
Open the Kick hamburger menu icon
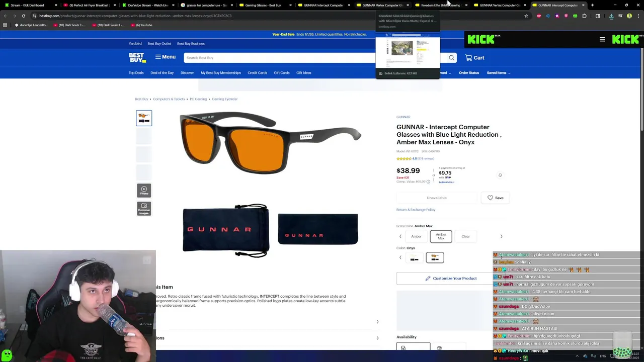pyautogui.click(x=602, y=39)
